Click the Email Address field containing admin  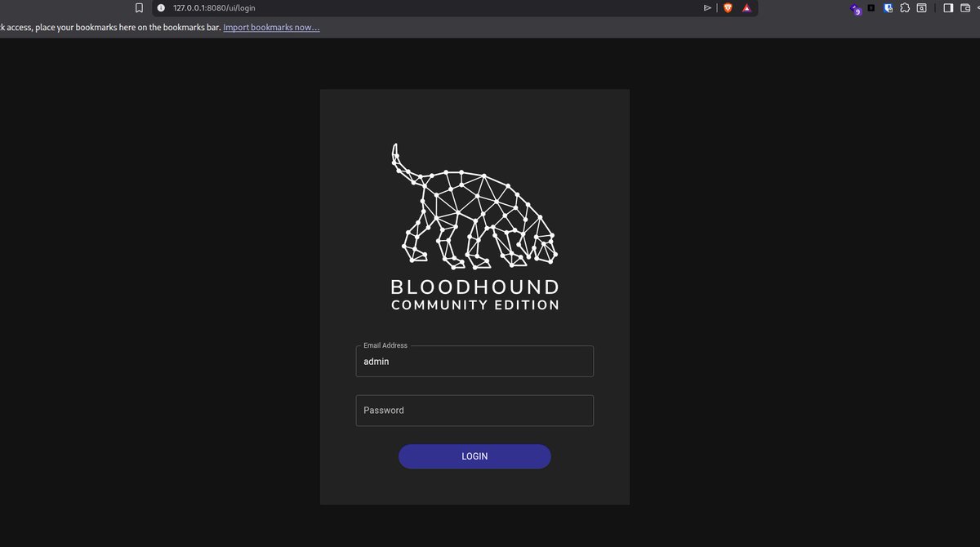pos(474,361)
